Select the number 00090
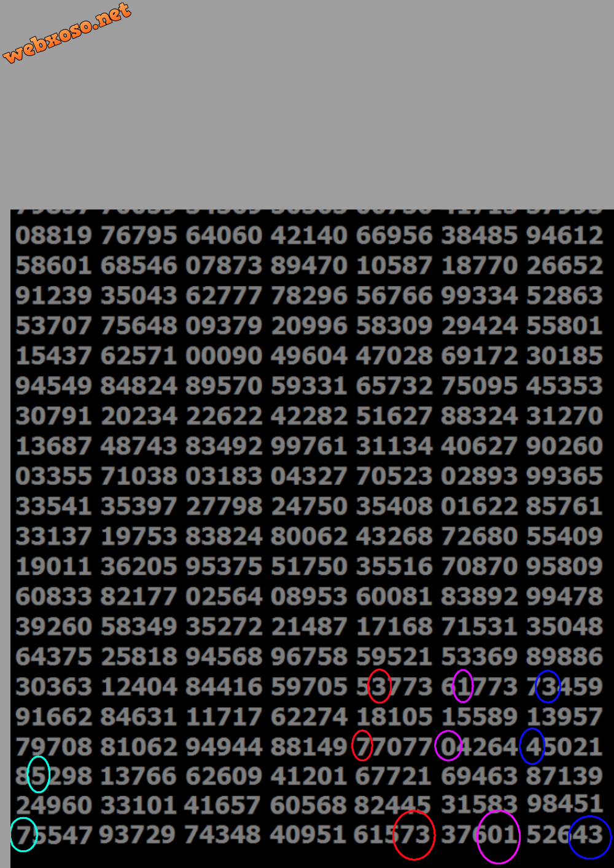The height and width of the screenshot is (868, 614). click(x=224, y=355)
